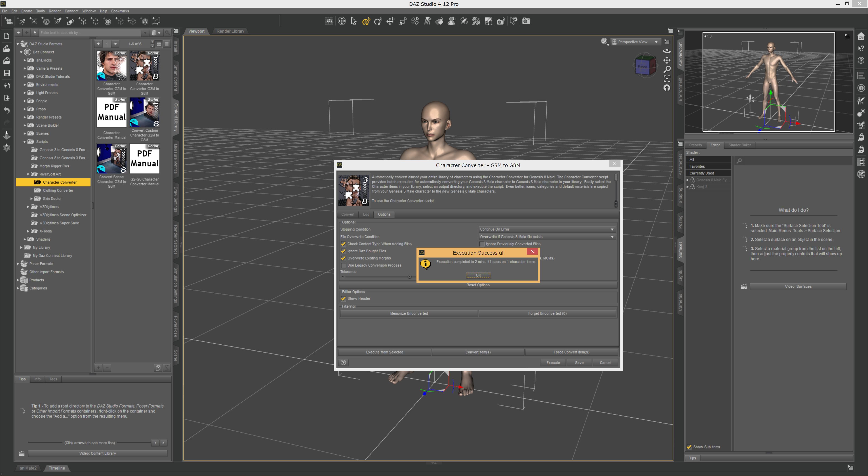Click the Video: Surfaces button

coord(798,287)
